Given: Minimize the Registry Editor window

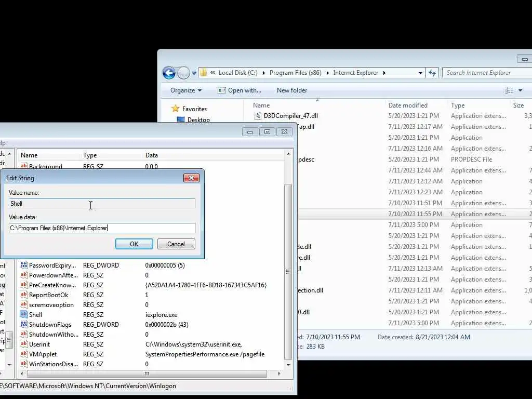Looking at the screenshot, I should (x=250, y=131).
